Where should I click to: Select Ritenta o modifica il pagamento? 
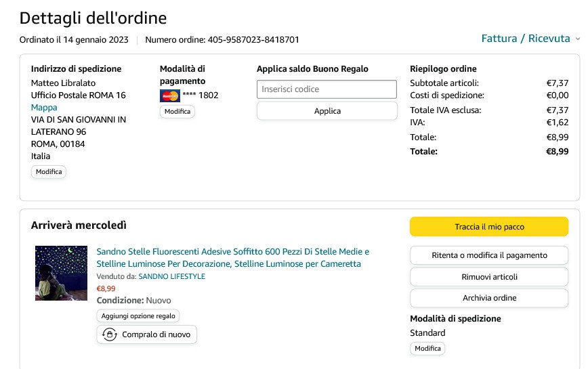[x=489, y=255]
